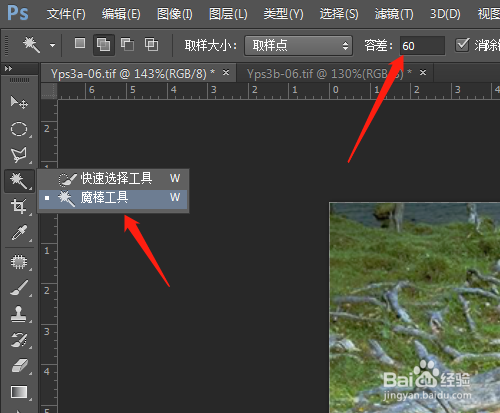Choose 魔棒工具 from flyout
This screenshot has width=500, height=413.
coord(113,198)
